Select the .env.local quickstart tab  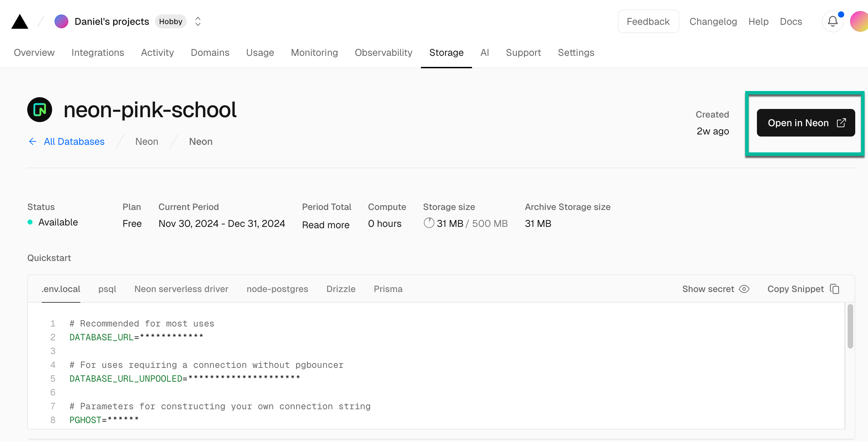coord(61,289)
